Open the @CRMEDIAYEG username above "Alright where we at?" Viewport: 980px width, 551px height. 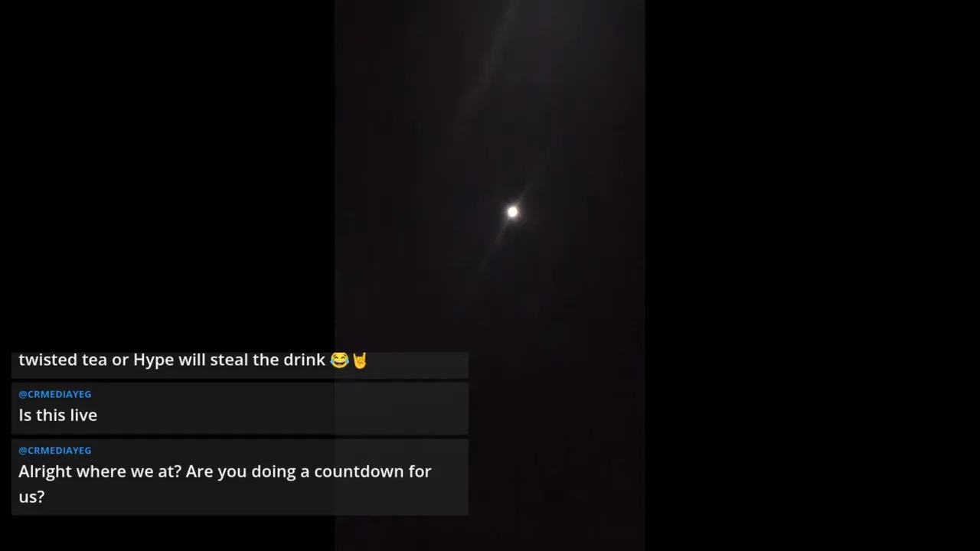(54, 450)
